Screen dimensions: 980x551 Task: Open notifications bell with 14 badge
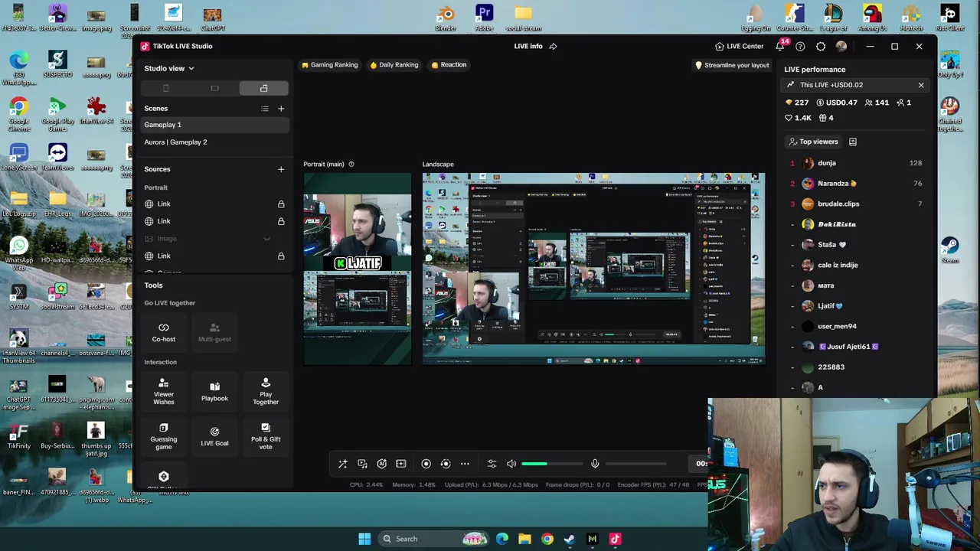point(780,46)
